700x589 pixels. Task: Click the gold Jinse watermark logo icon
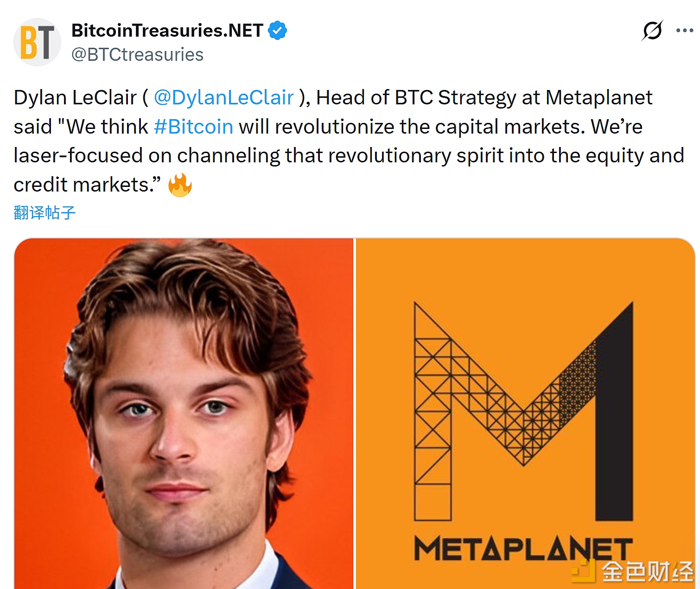coord(584,571)
